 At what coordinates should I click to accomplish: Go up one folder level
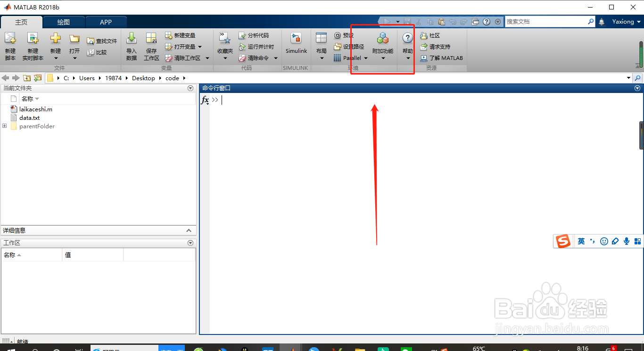tap(27, 78)
